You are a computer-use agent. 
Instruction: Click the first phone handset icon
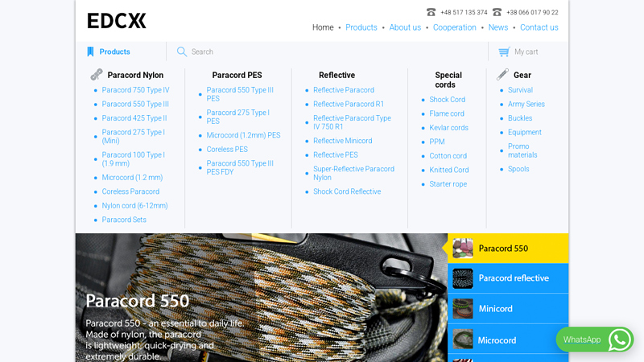tap(431, 12)
